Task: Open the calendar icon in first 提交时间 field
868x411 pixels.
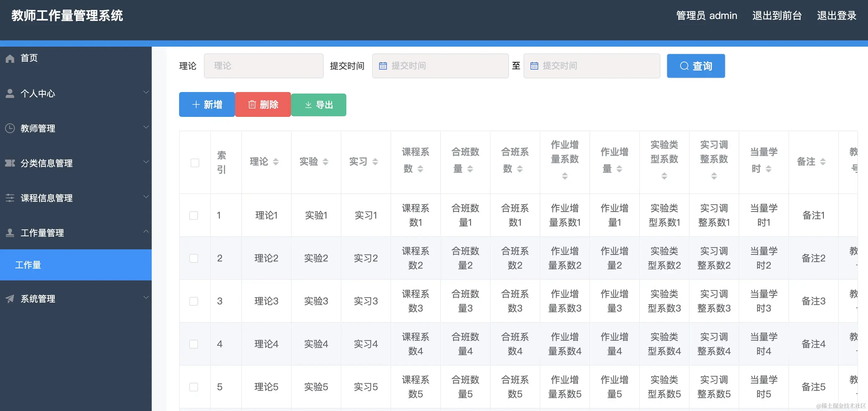Action: (383, 66)
